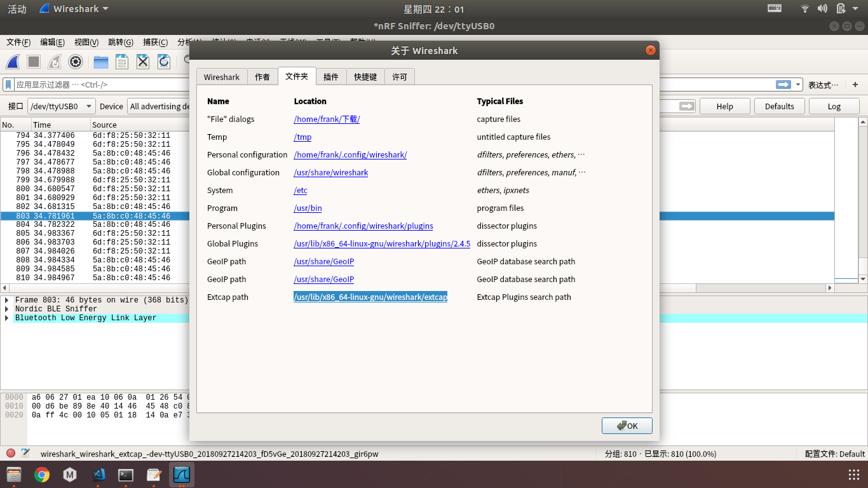The height and width of the screenshot is (488, 868).
Task: Open the /tmp location link
Action: click(x=302, y=137)
